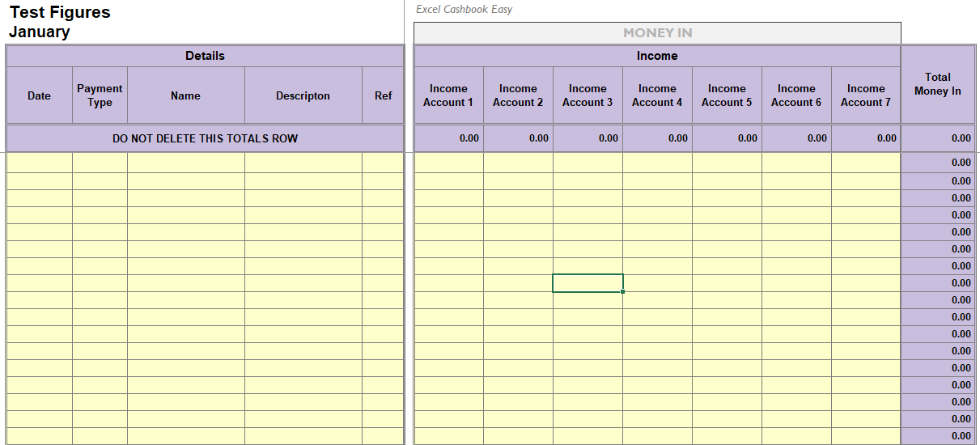
Task: Click the green-outlined active cell
Action: point(588,283)
